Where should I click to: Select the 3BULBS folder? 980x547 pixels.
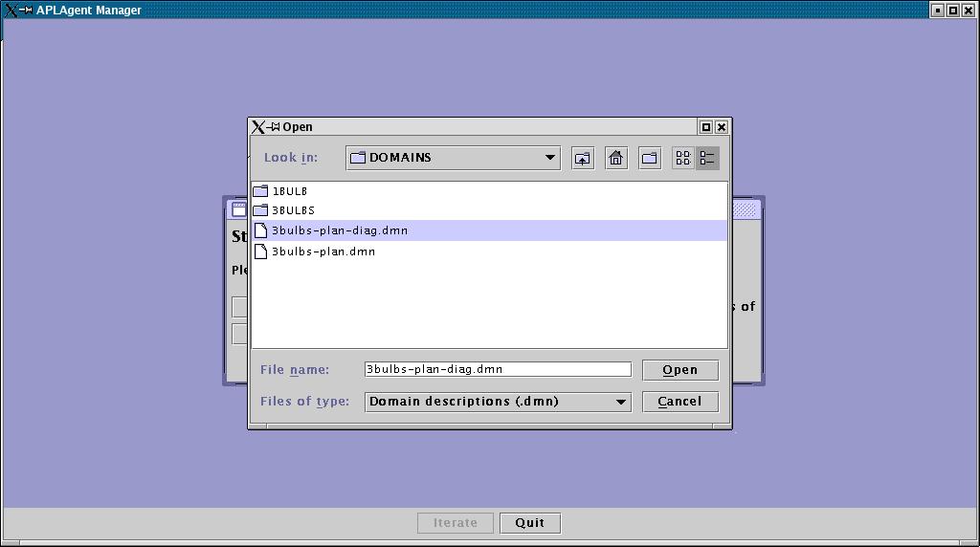293,210
